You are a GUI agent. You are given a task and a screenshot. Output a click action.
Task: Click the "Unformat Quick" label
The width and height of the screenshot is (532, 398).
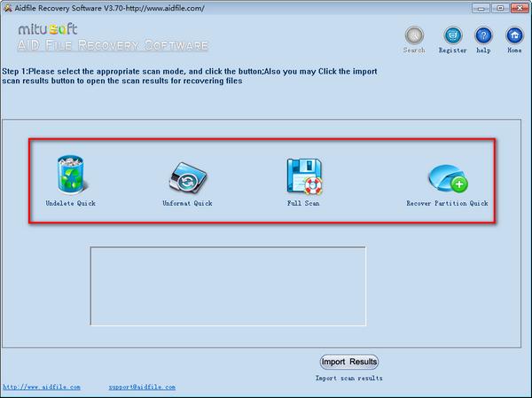tap(187, 203)
